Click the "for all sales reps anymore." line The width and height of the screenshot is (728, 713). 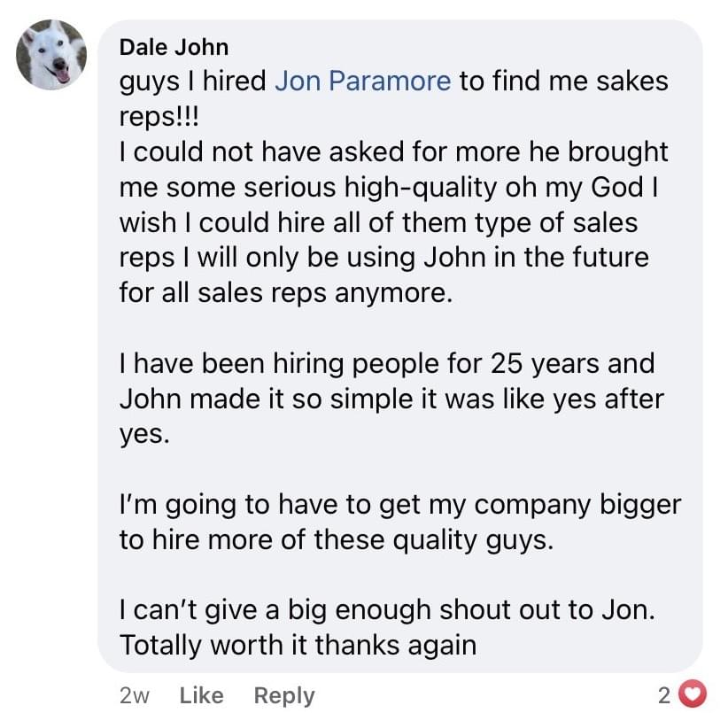coord(286,293)
